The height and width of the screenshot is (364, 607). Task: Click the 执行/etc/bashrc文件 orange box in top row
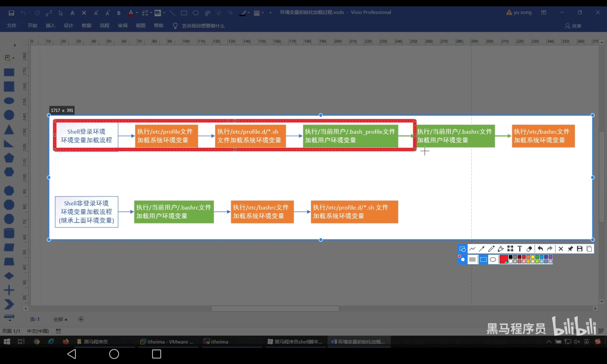[x=543, y=136]
